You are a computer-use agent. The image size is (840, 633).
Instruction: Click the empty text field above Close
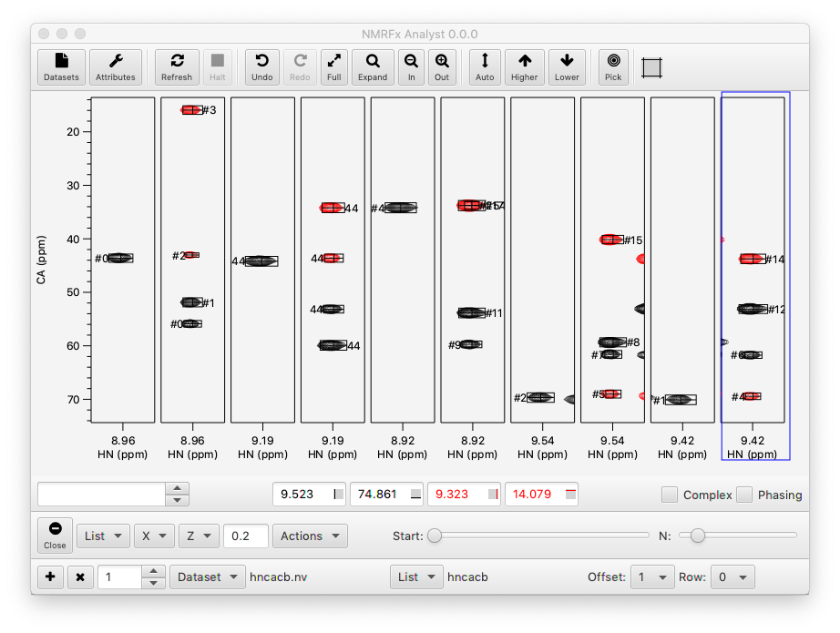tap(102, 495)
